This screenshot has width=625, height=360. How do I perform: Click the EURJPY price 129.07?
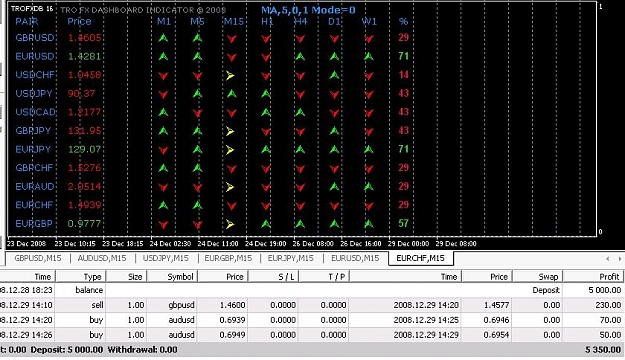pos(85,150)
